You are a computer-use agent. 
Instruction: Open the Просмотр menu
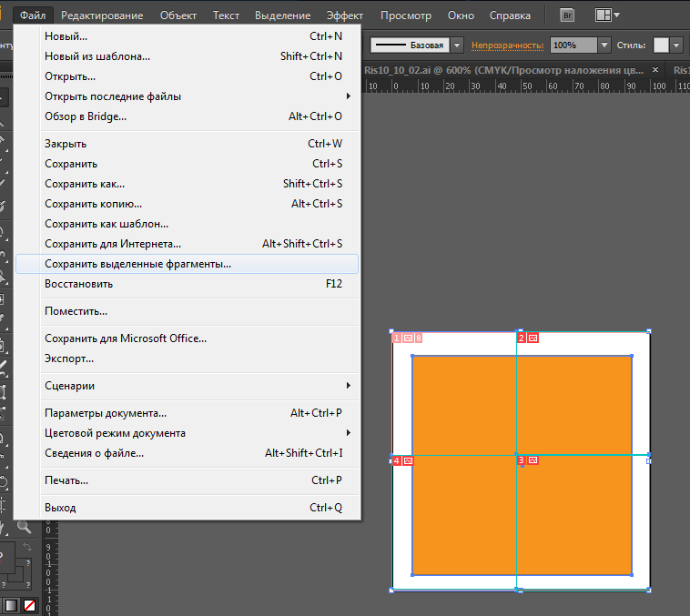[406, 15]
